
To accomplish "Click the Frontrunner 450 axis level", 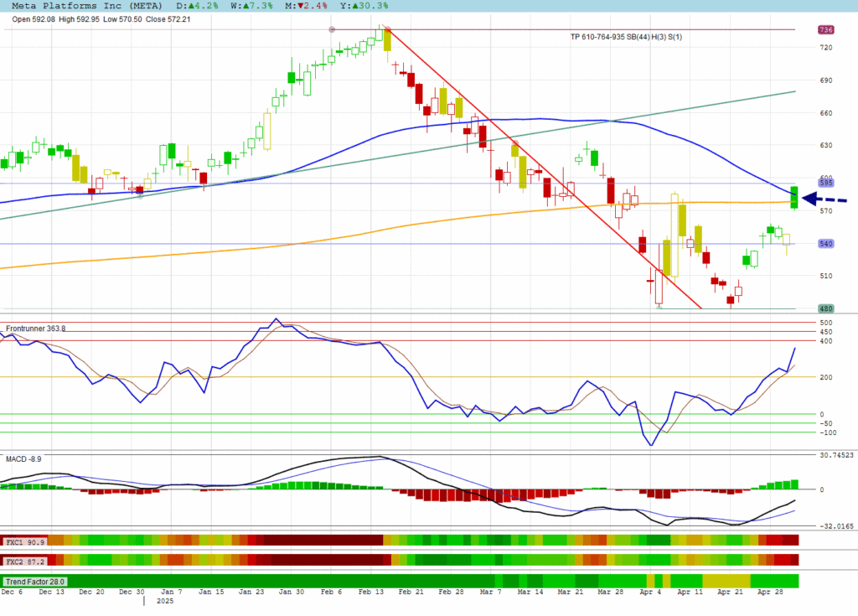I will point(825,332).
